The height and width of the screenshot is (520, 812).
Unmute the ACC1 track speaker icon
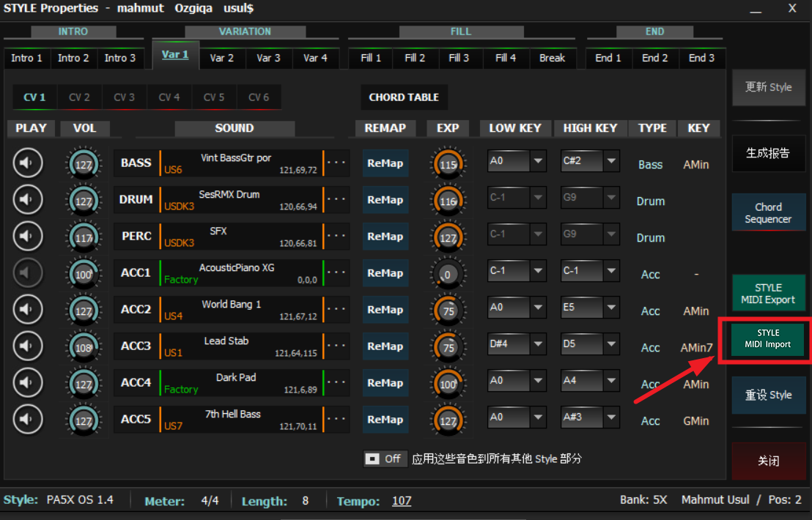click(x=28, y=272)
